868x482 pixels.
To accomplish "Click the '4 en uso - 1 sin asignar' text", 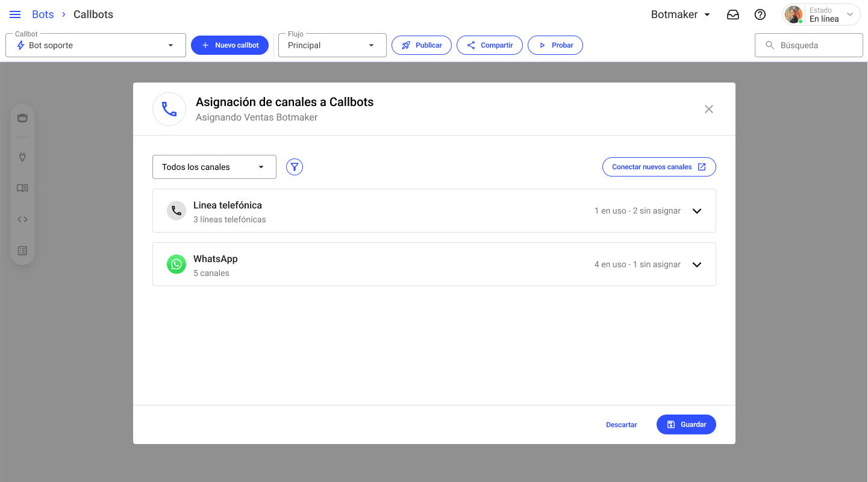I will [637, 264].
